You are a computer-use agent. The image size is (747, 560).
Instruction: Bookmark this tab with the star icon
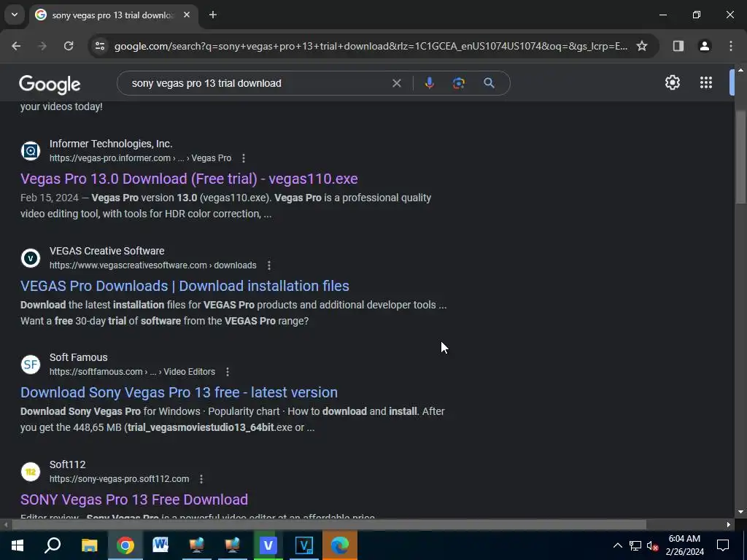pyautogui.click(x=642, y=46)
